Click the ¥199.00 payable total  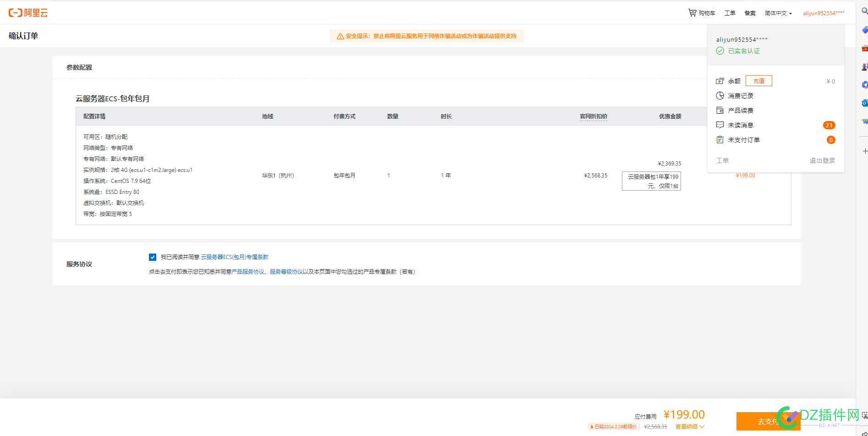click(684, 414)
